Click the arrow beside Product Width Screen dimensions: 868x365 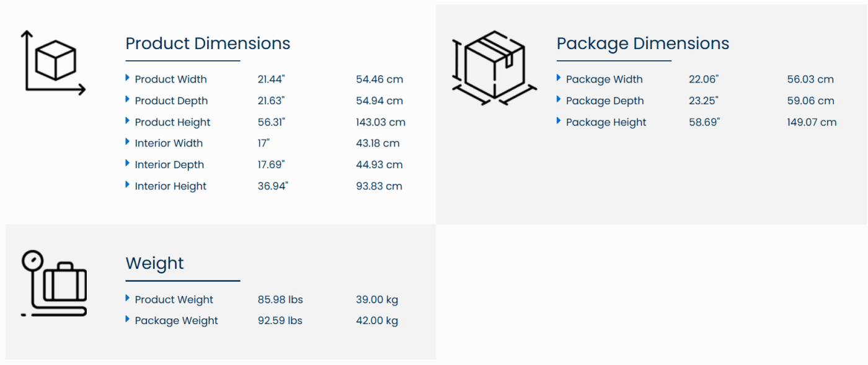tap(128, 78)
